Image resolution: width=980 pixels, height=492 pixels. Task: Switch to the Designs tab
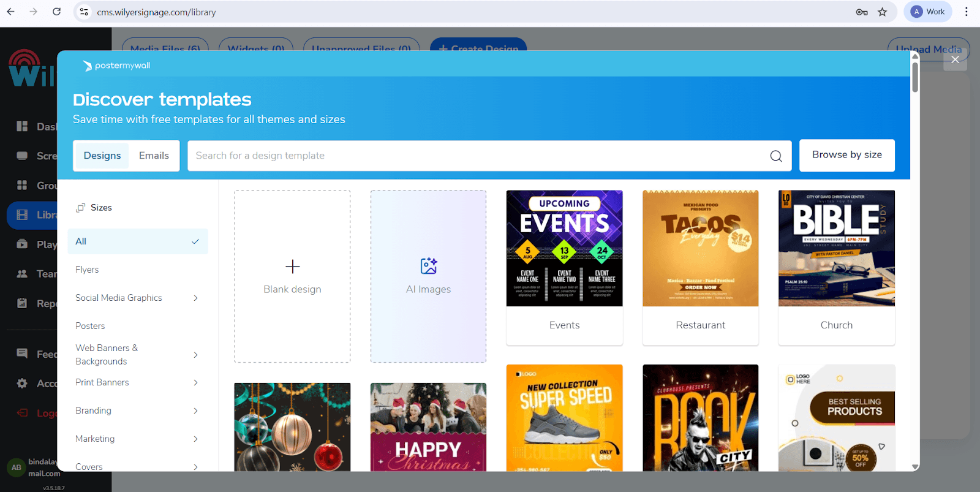(102, 156)
